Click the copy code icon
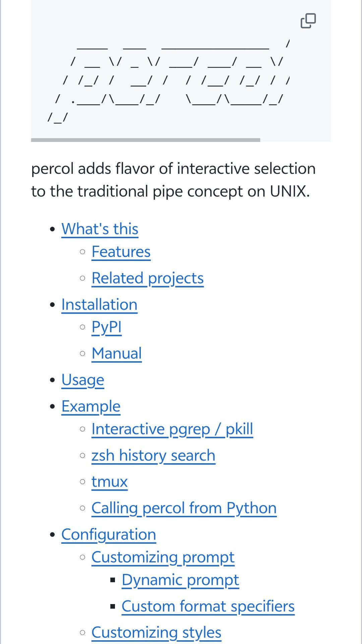Viewport: 362px width, 644px height. tap(308, 21)
